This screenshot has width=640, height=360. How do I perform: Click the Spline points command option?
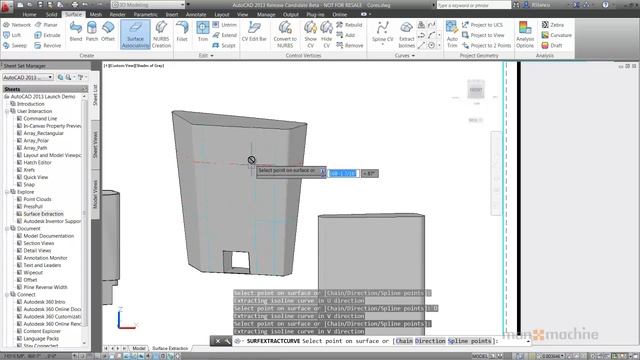pos(469,341)
